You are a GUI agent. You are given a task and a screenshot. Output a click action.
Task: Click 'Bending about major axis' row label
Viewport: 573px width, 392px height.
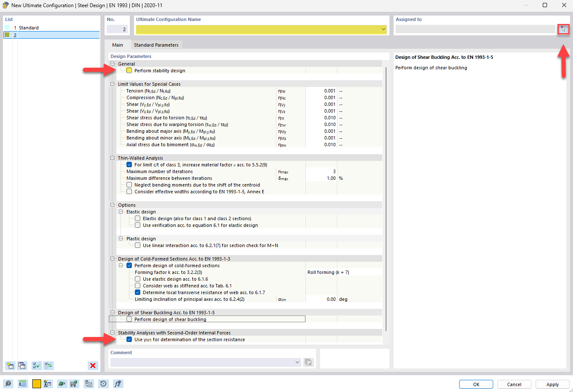171,131
